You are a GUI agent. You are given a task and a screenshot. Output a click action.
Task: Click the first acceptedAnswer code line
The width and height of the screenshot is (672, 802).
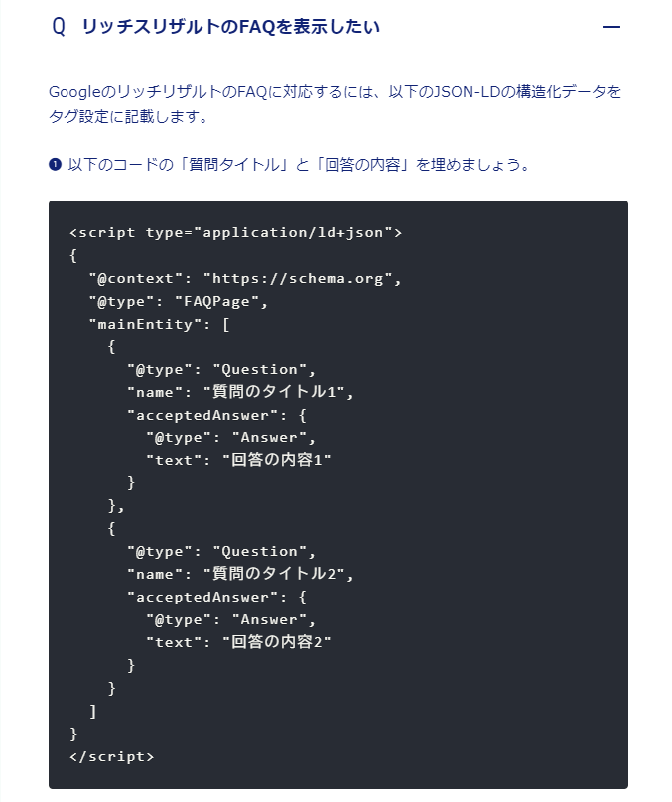[216, 415]
